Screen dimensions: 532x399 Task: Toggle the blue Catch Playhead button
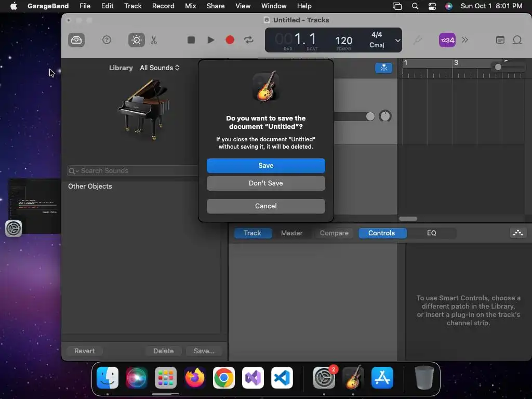[x=384, y=68]
